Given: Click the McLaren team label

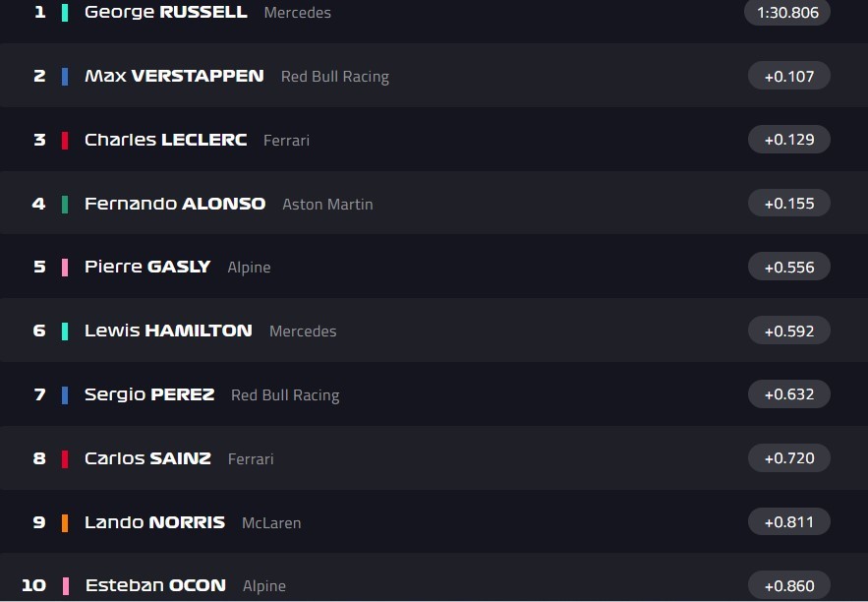Looking at the screenshot, I should tap(271, 523).
